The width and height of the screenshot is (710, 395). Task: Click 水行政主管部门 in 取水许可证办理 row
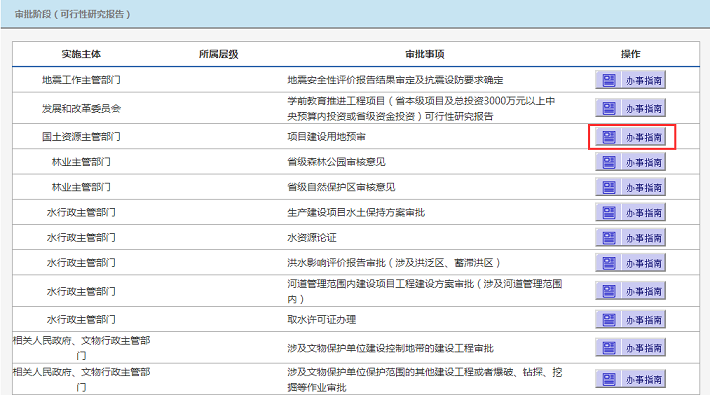[81, 320]
